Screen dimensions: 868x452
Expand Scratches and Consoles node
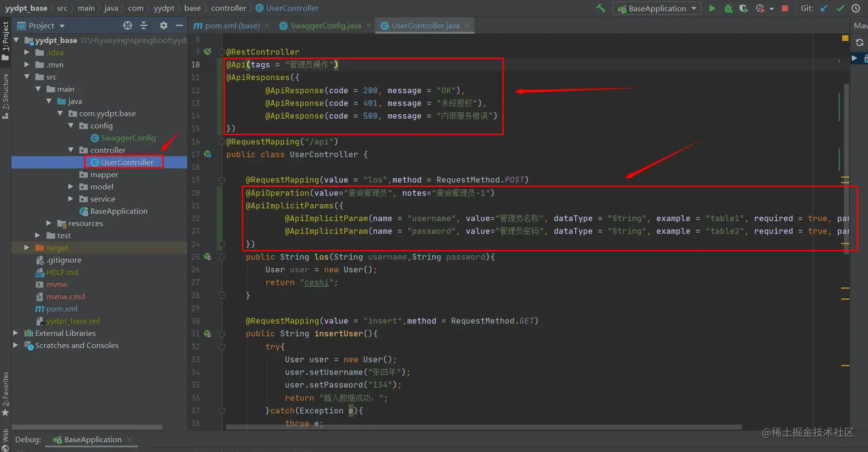(16, 345)
